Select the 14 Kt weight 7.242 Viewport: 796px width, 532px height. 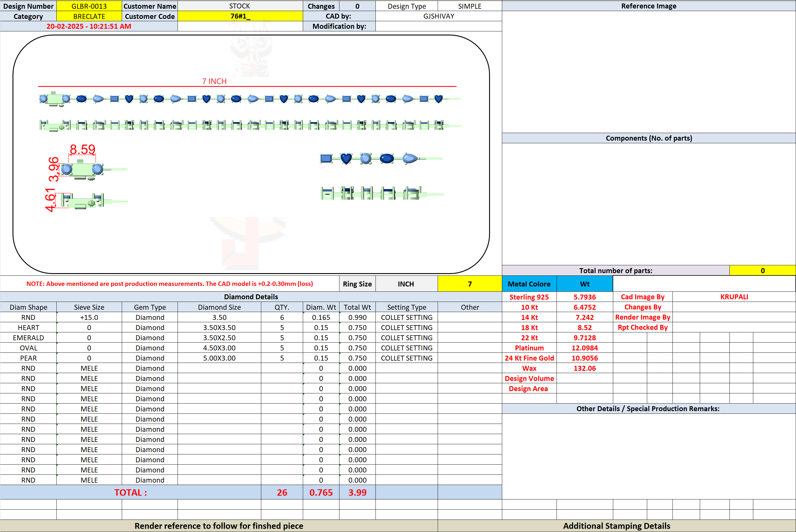pos(585,317)
